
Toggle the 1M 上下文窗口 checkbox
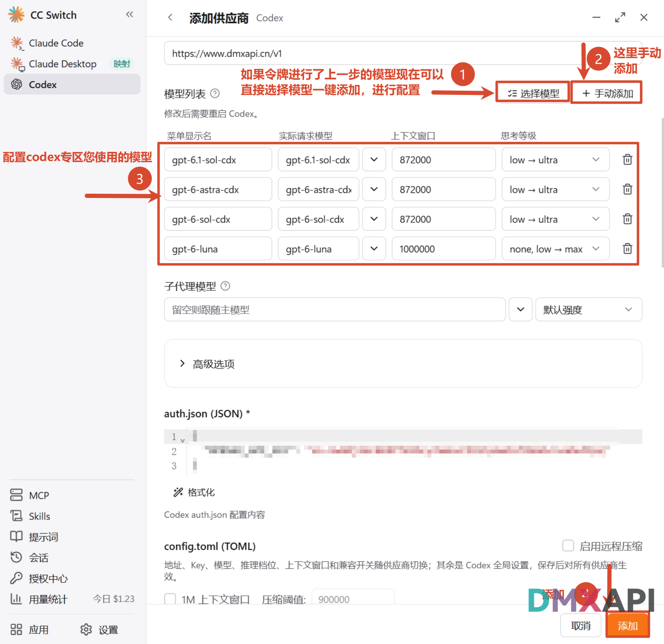click(170, 599)
